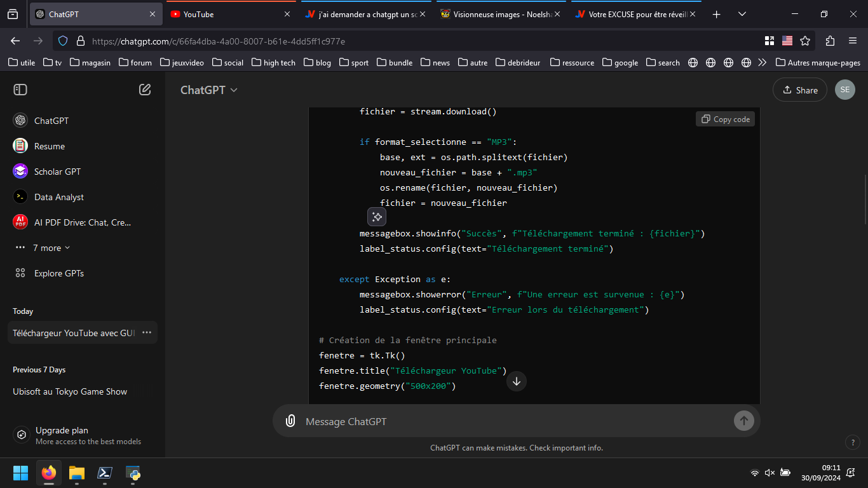Bookmark this page with star icon
The width and height of the screenshot is (868, 488).
click(805, 41)
